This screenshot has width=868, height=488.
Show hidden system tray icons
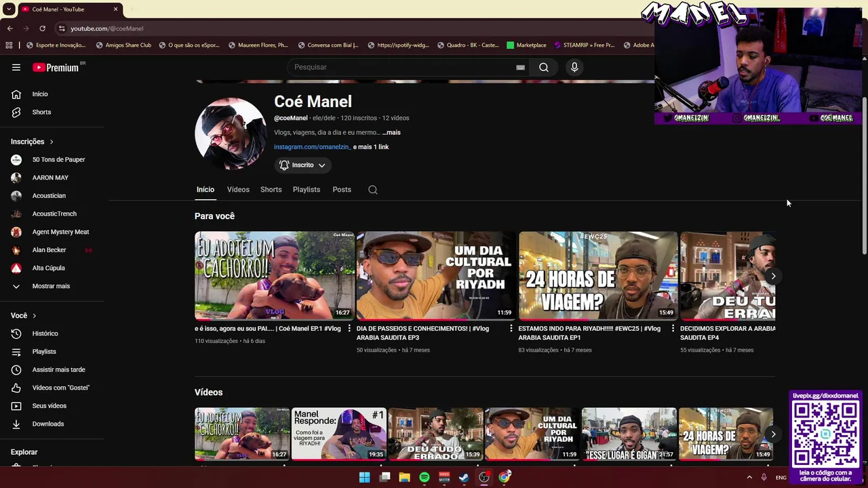[x=749, y=477]
